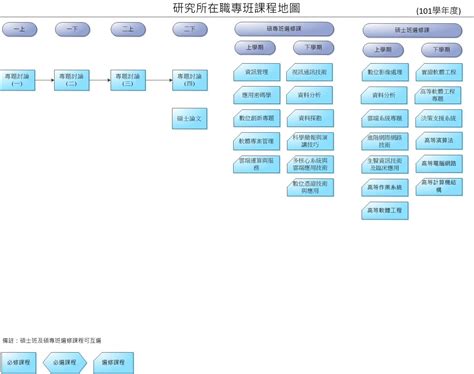Click the 碩士班選修課 header bar
The image size is (474, 374).
tap(412, 30)
